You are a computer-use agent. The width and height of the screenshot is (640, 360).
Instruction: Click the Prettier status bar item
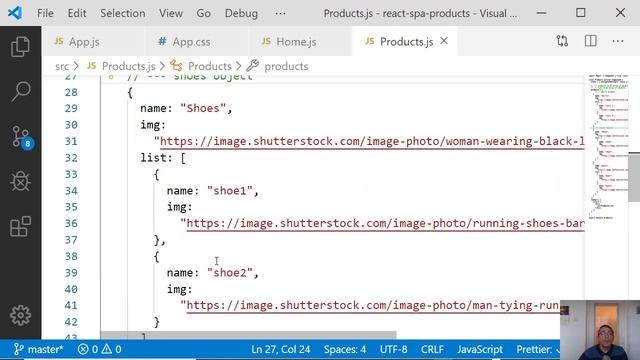[x=537, y=349]
